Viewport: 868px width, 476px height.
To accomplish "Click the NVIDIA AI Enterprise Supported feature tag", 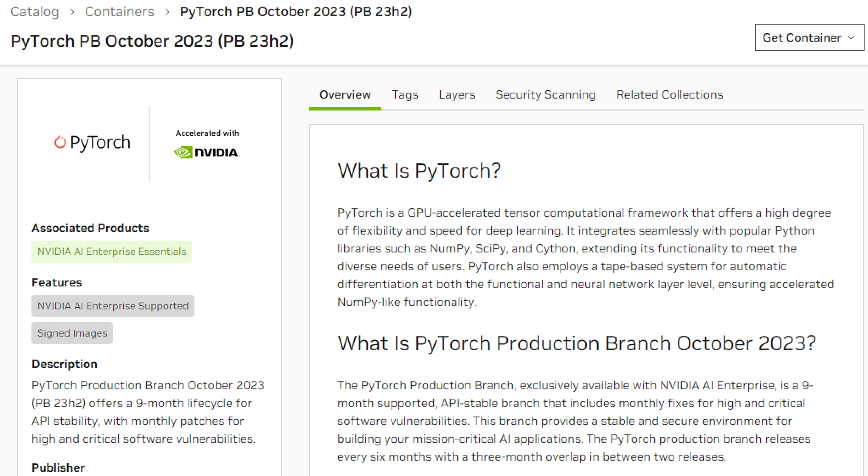I will (113, 306).
